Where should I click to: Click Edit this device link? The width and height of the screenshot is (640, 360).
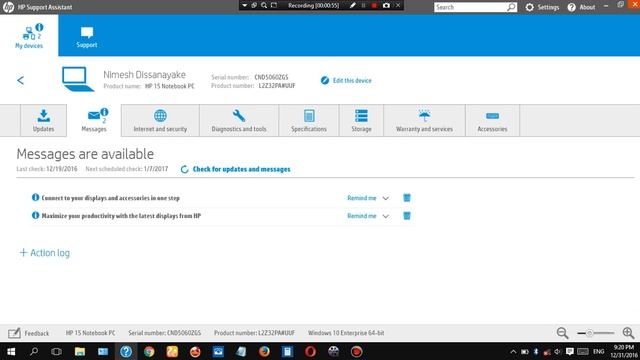[x=346, y=80]
